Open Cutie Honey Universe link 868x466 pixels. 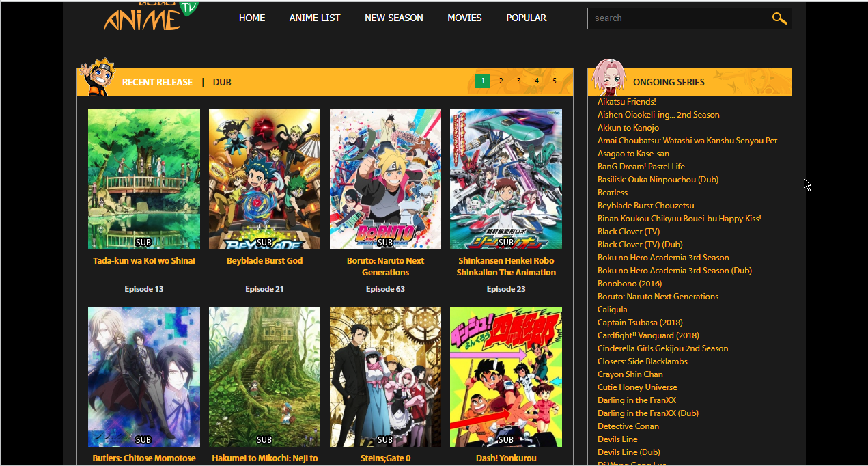(x=637, y=387)
